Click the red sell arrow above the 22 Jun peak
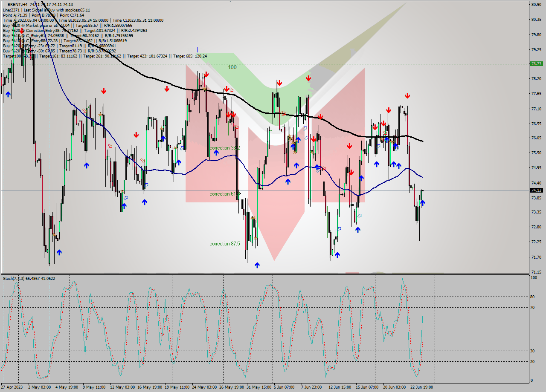The width and height of the screenshot is (546, 392). click(407, 96)
